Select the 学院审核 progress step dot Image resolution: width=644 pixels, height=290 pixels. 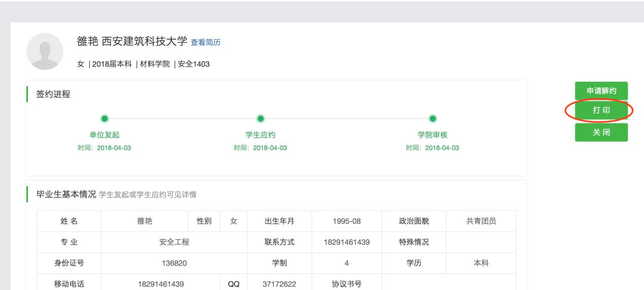[x=432, y=118]
